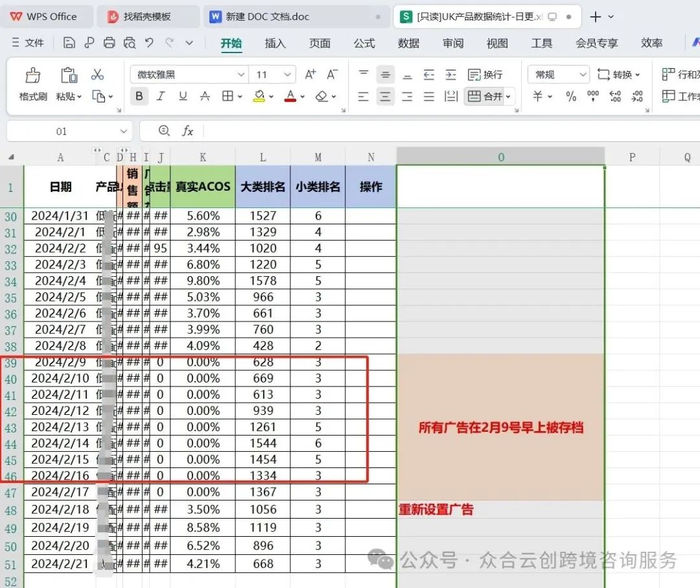Screen dimensions: 700x588
Task: Switch to the 插入 Insert tab
Action: (x=275, y=43)
